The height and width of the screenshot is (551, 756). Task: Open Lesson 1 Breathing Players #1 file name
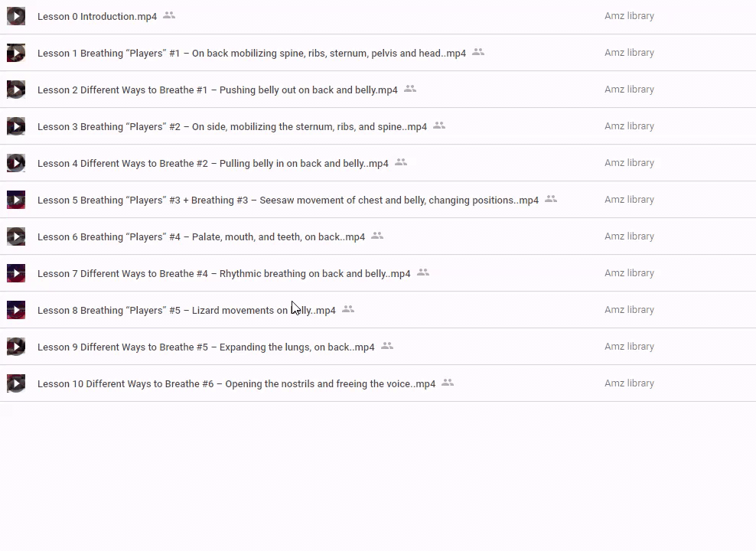click(x=251, y=54)
